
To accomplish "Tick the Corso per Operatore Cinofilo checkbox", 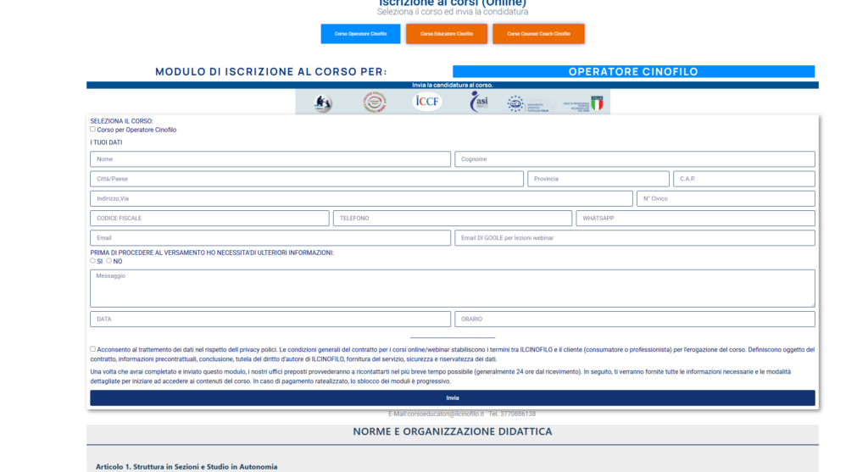I will click(93, 130).
